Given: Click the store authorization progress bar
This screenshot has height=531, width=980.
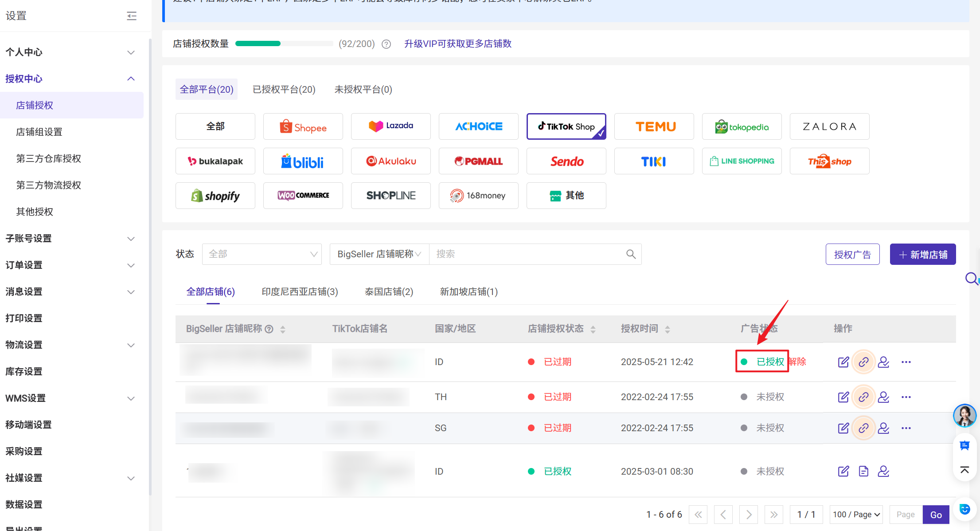Looking at the screenshot, I should tap(284, 43).
